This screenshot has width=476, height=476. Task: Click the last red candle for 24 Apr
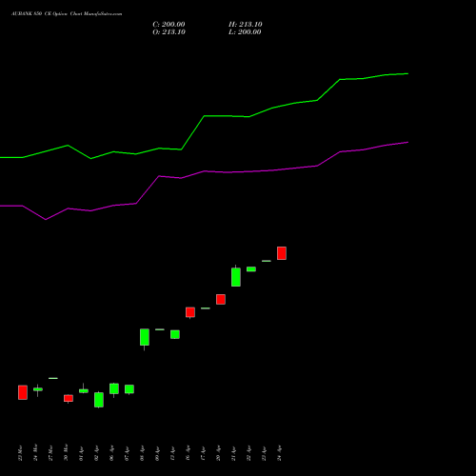coord(282,253)
